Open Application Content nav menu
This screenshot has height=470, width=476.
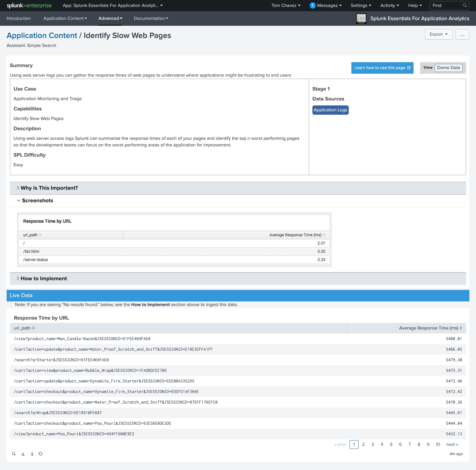pyautogui.click(x=65, y=19)
